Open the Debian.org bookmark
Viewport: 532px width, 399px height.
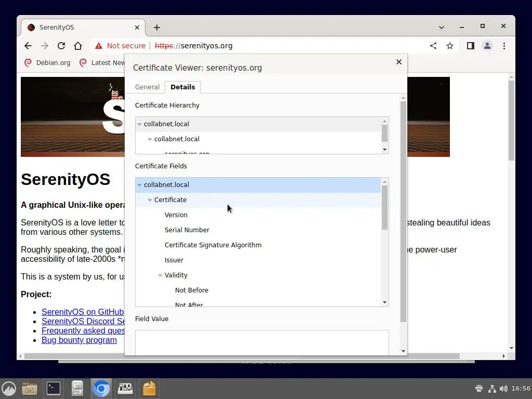pyautogui.click(x=47, y=63)
